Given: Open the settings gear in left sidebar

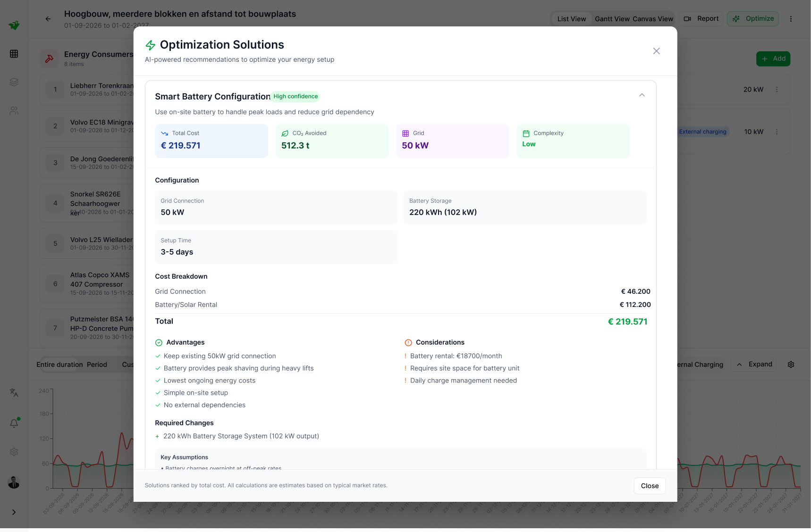Looking at the screenshot, I should click(14, 452).
